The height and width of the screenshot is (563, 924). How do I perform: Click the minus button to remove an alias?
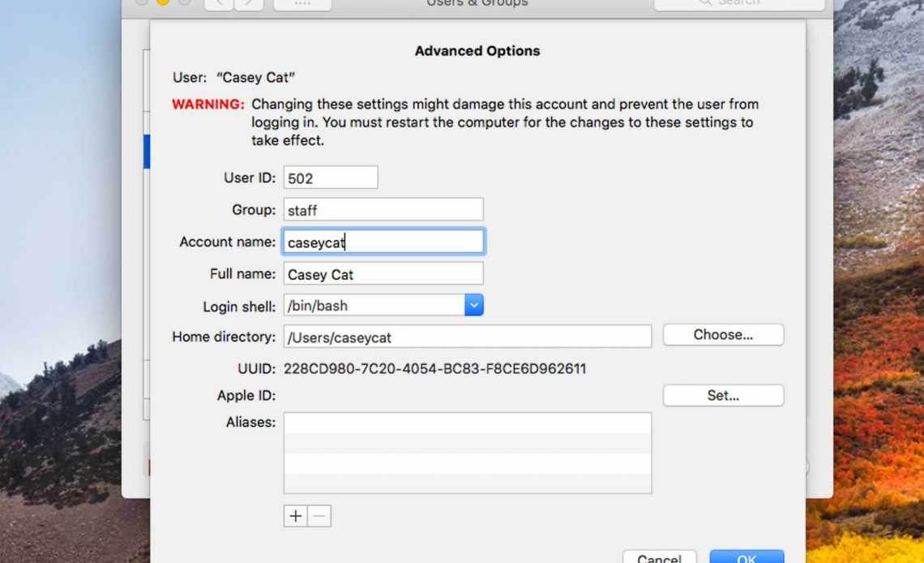click(319, 516)
